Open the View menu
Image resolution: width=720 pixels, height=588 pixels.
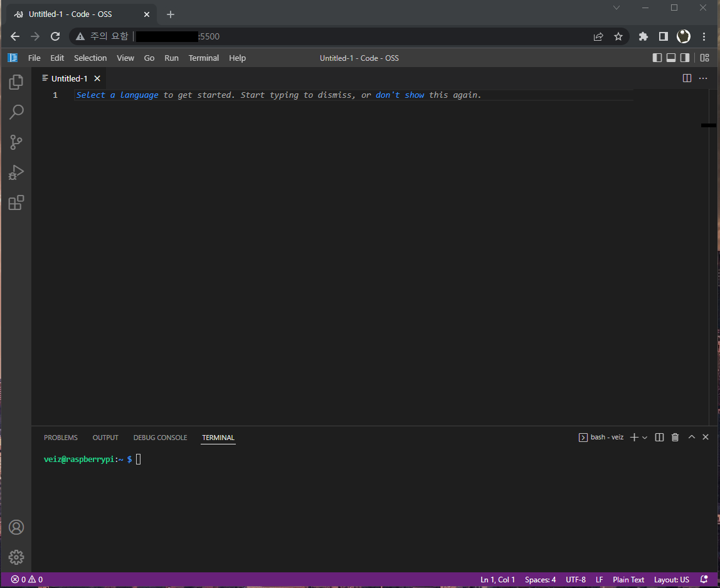[125, 58]
